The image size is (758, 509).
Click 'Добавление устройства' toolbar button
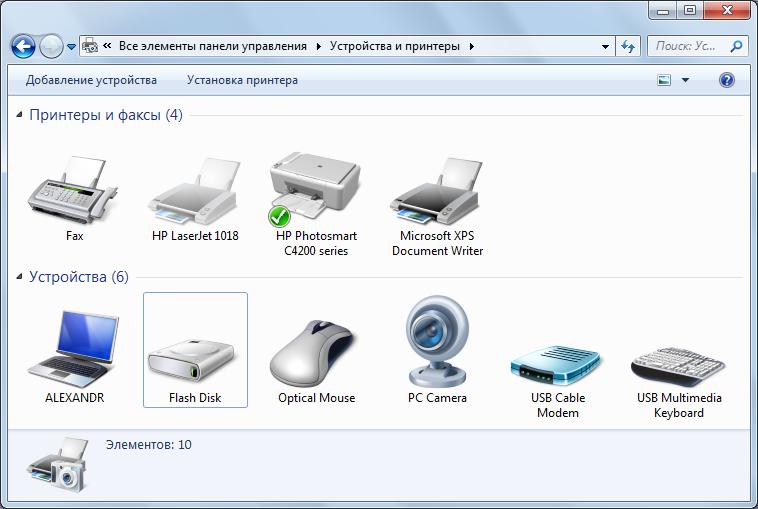(91, 80)
